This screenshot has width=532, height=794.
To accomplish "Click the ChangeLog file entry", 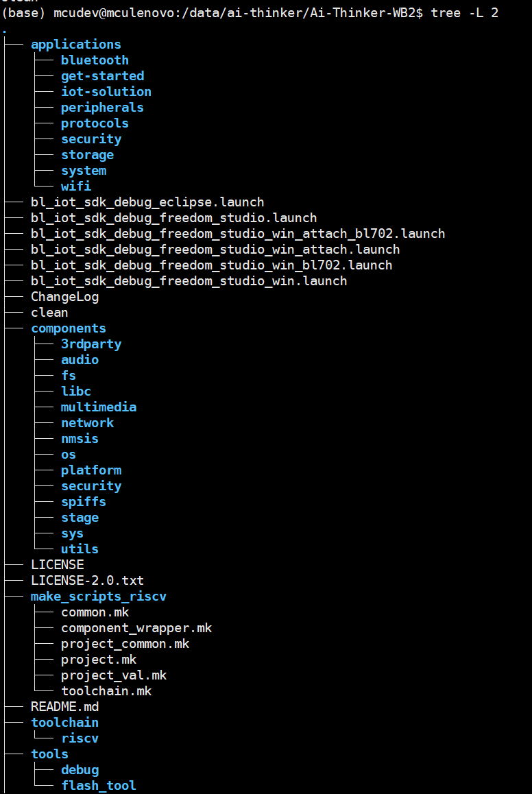I will click(65, 297).
